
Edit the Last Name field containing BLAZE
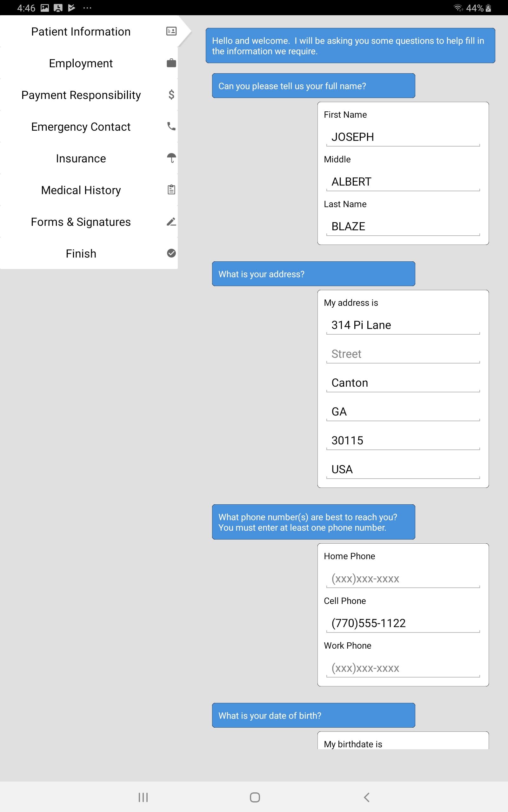[403, 226]
